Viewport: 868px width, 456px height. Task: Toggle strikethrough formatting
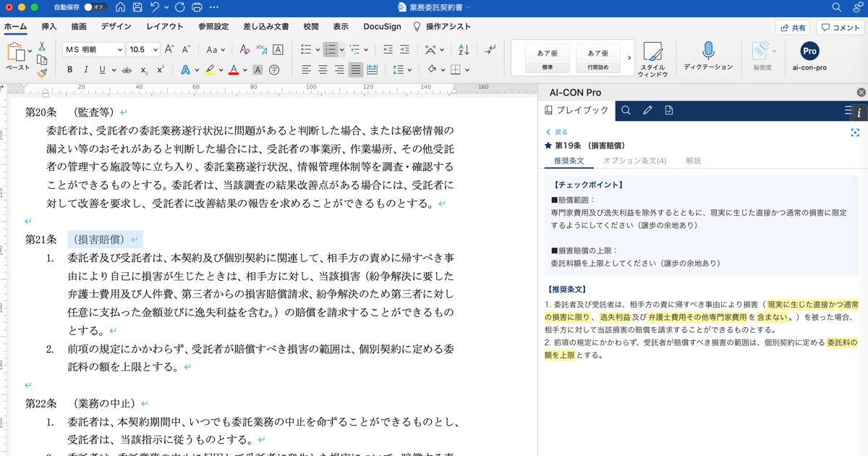click(x=127, y=70)
